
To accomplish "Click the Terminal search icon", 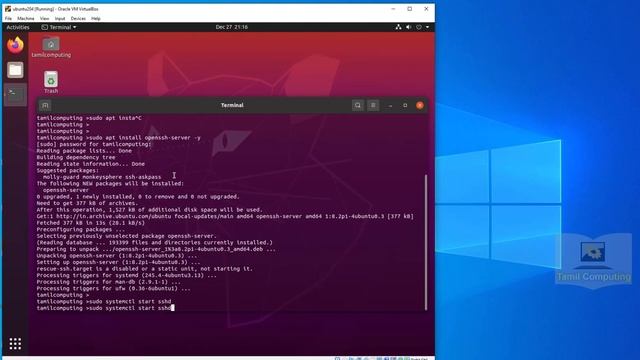I will (x=358, y=105).
